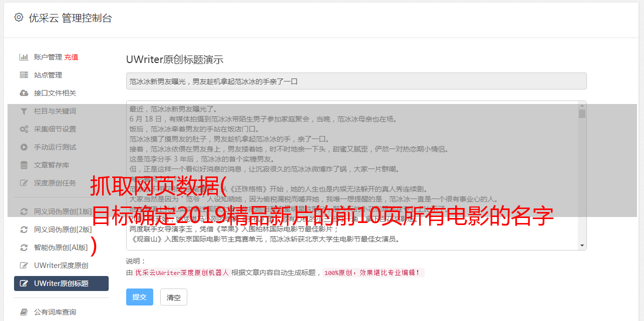The image size is (644, 321).
Task: Click the 清空 button
Action: point(173,297)
